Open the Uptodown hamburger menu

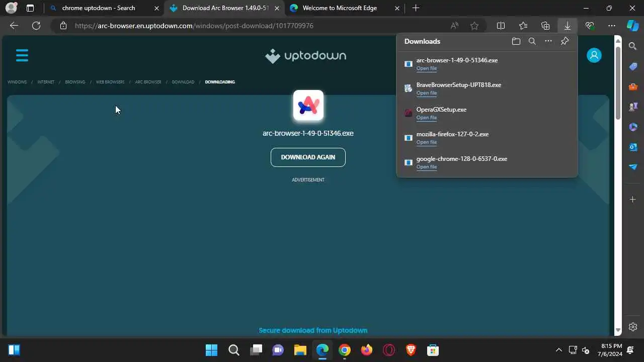pyautogui.click(x=22, y=55)
